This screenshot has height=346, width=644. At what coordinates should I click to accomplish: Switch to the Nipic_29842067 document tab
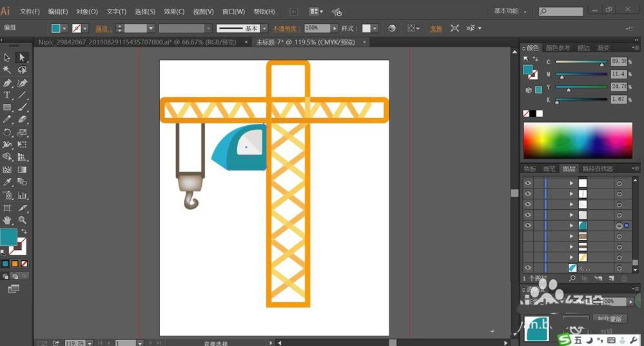(137, 42)
